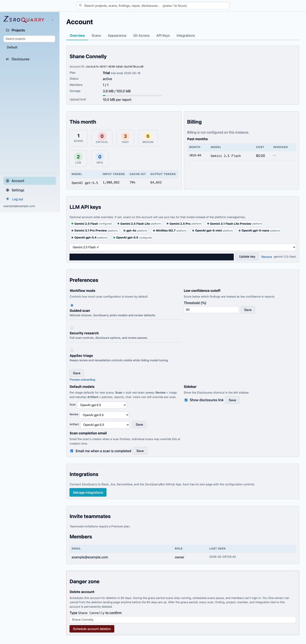Open the Preview onboarding link

82,380
